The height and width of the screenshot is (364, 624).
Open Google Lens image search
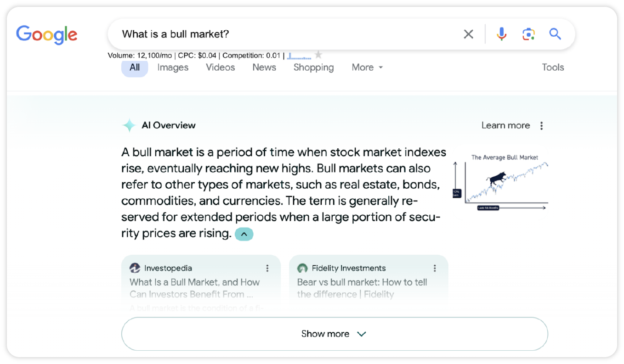tap(528, 34)
